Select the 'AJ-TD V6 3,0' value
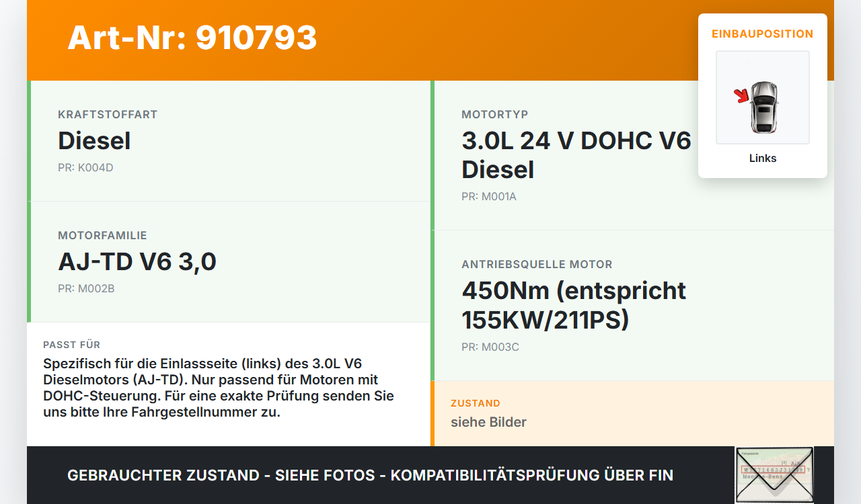Image resolution: width=861 pixels, height=504 pixels. click(x=137, y=261)
